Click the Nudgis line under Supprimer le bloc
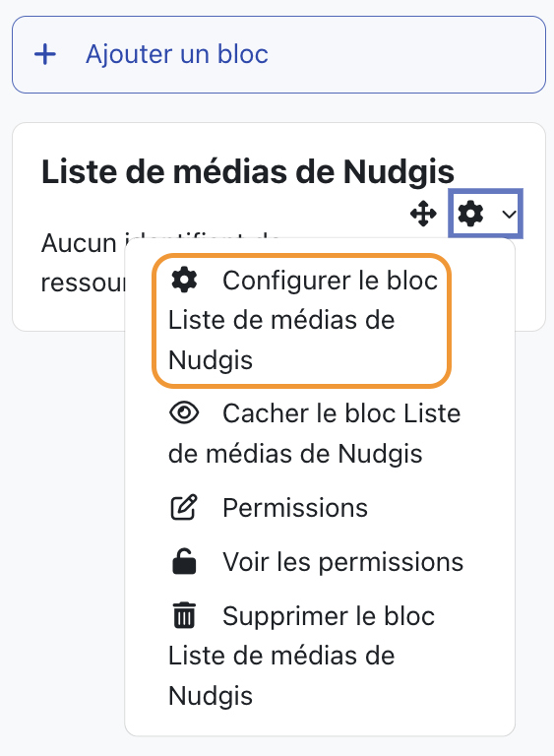The width and height of the screenshot is (554, 756). tap(211, 696)
